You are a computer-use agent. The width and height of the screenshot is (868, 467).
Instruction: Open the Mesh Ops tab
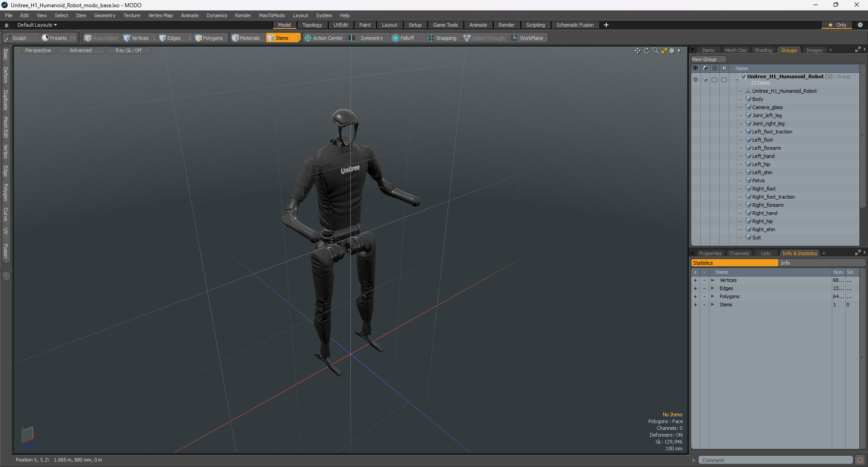(736, 50)
